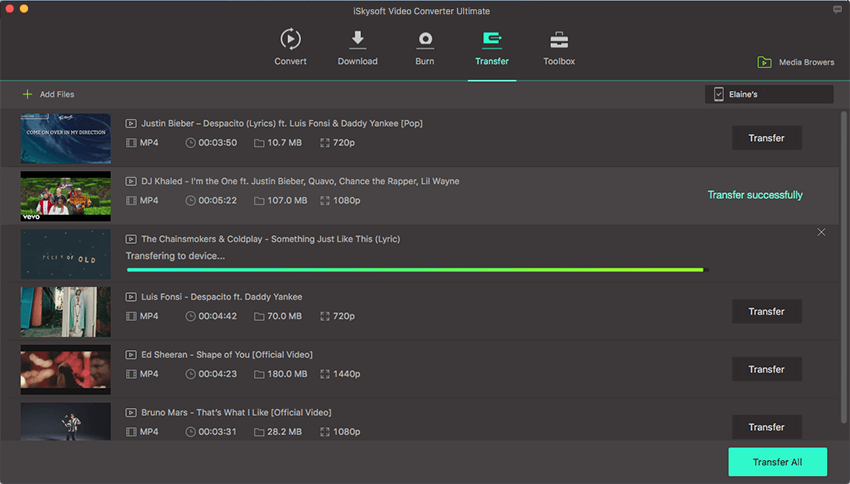Viewport: 850px width, 484px height.
Task: Select the DJ Khaled video thumbnail
Action: pyautogui.click(x=66, y=196)
